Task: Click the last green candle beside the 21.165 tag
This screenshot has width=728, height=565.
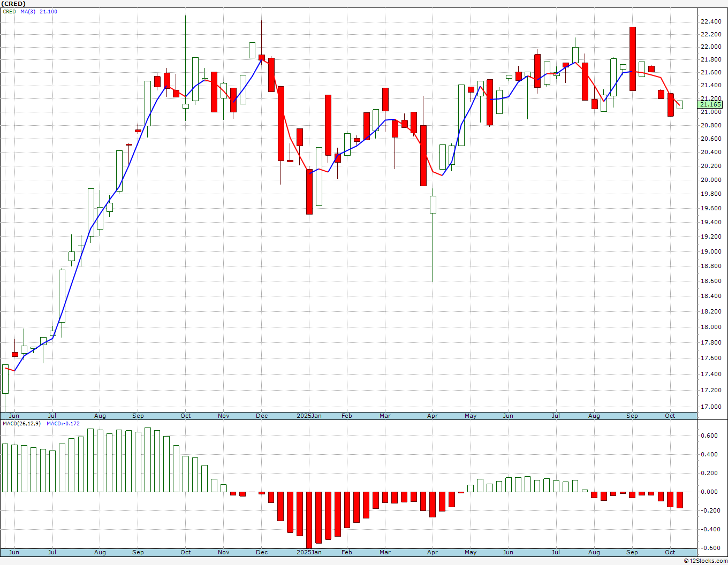Action: tap(680, 105)
